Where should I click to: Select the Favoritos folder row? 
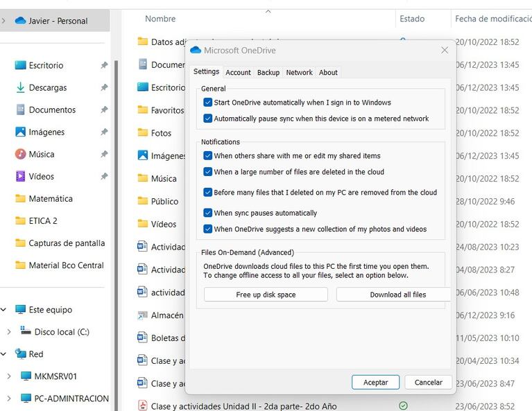[x=167, y=110]
